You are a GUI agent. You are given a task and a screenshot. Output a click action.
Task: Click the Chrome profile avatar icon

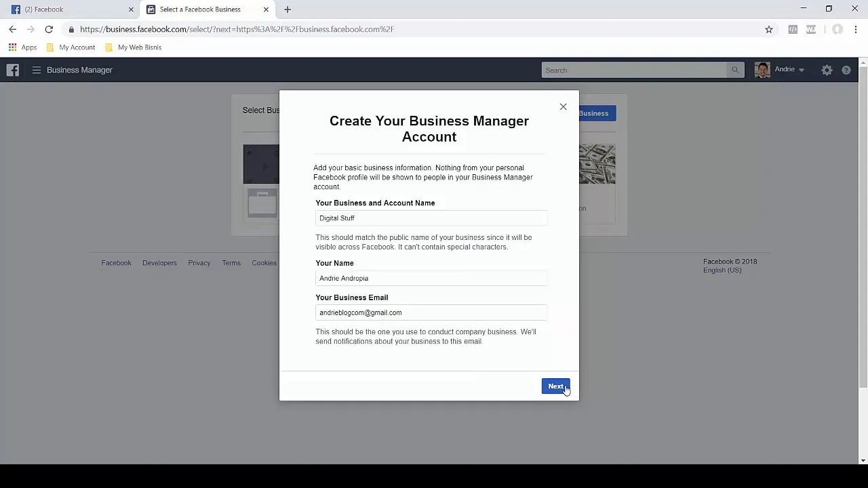(x=837, y=29)
